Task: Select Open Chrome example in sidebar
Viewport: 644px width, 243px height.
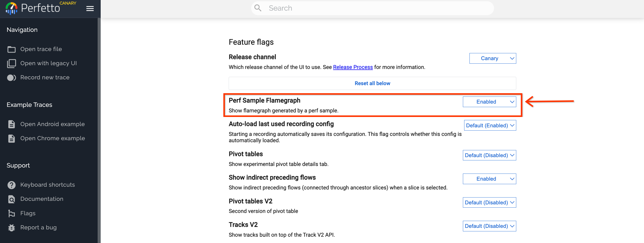Action: click(x=52, y=138)
